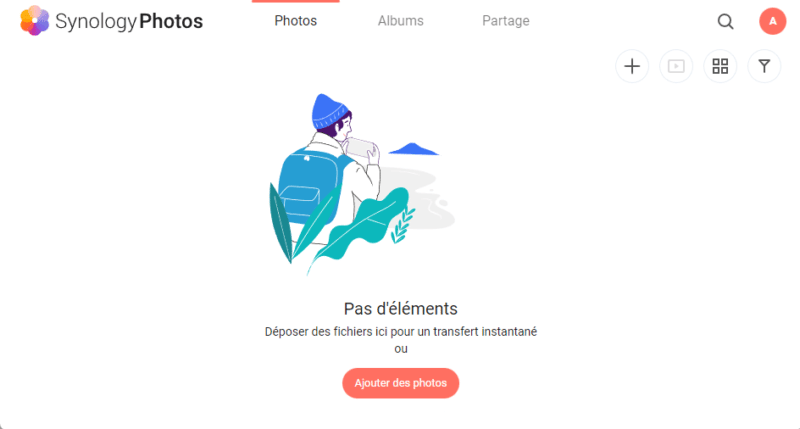Click the backpacker illustration's blue beanie
Image resolution: width=800 pixels, height=429 pixels.
click(x=329, y=111)
